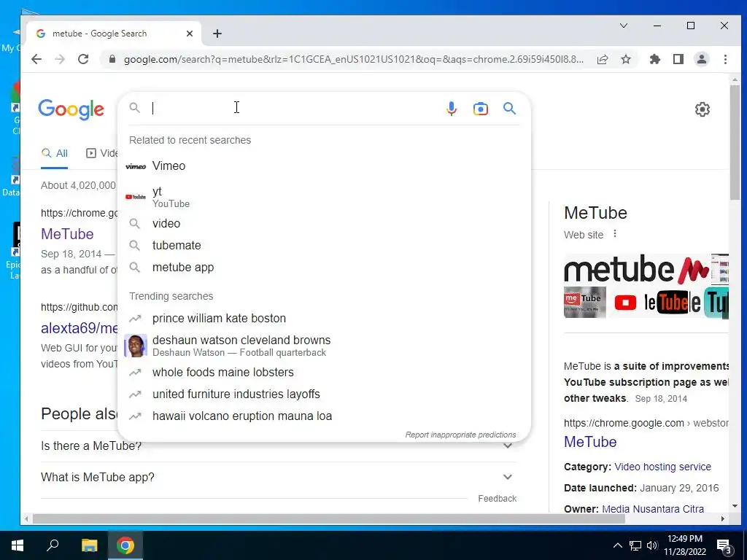Click the blue magnifier search button
Image resolution: width=747 pixels, height=560 pixels.
509,109
